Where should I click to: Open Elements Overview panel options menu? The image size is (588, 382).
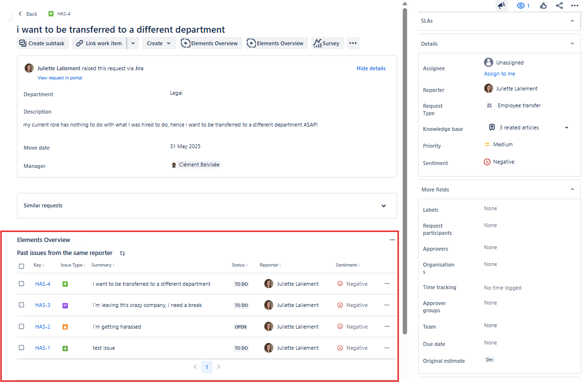click(x=392, y=240)
